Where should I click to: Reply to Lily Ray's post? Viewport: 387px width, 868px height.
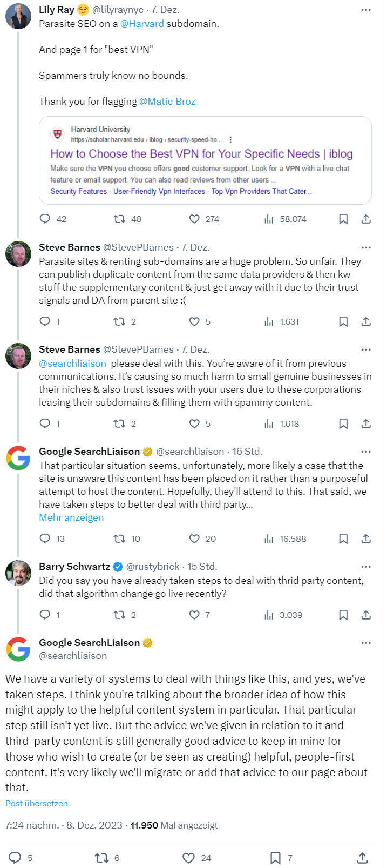[45, 219]
